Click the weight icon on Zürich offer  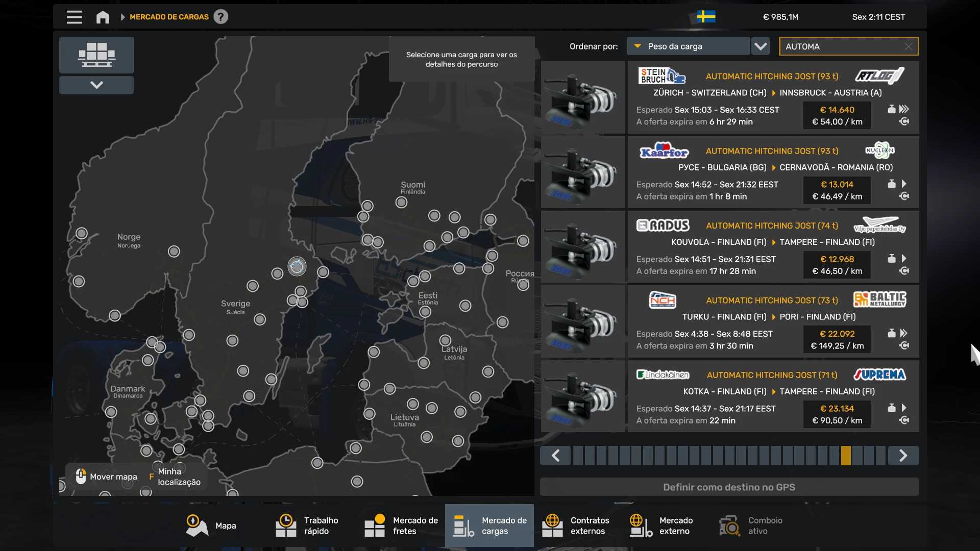(x=891, y=109)
